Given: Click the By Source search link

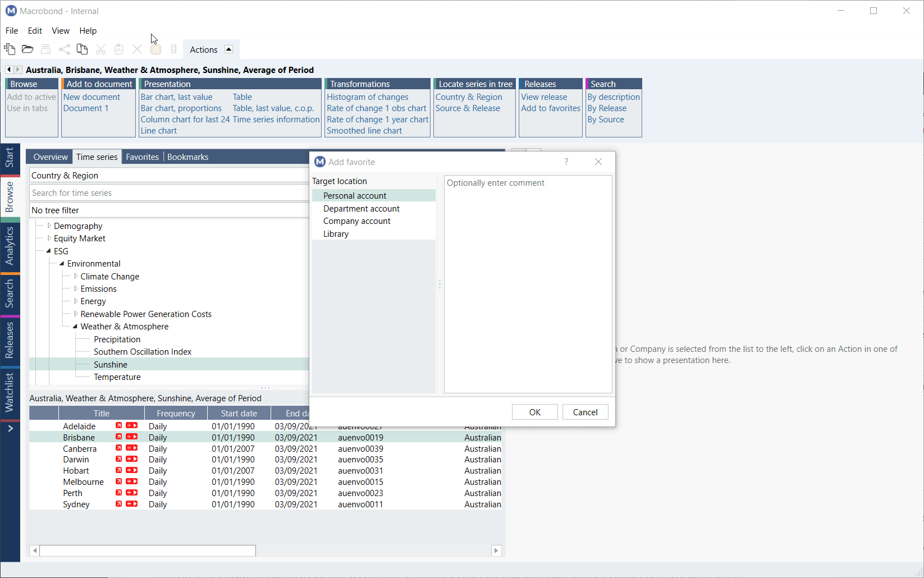Looking at the screenshot, I should coord(606,120).
